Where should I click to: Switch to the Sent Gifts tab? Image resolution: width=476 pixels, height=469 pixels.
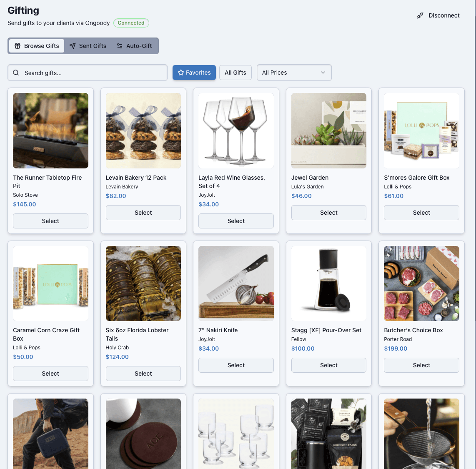88,46
